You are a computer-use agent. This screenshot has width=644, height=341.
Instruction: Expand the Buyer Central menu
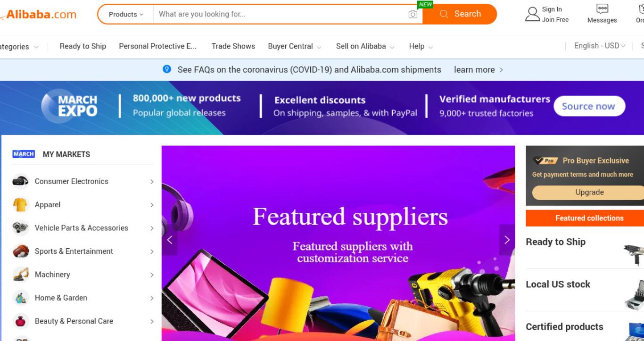pyautogui.click(x=295, y=46)
